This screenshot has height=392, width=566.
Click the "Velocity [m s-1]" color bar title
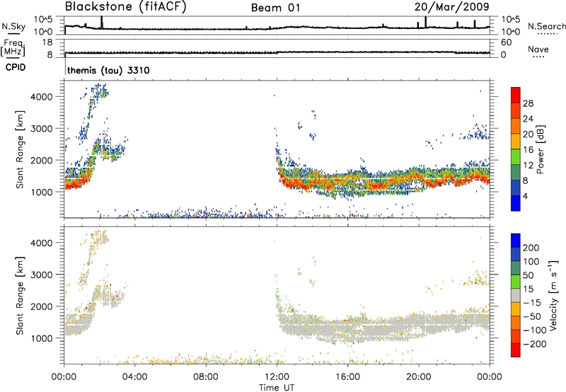pyautogui.click(x=554, y=295)
